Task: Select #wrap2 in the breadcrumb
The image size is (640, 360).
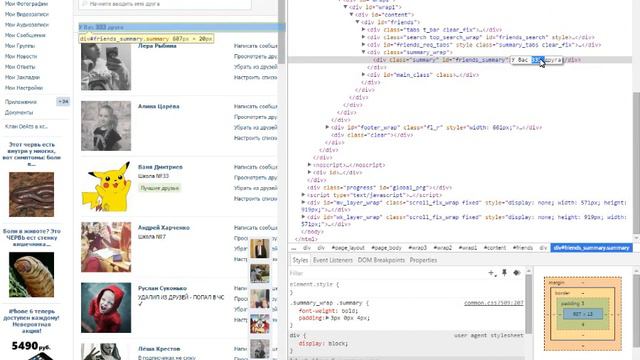Action: [442, 248]
